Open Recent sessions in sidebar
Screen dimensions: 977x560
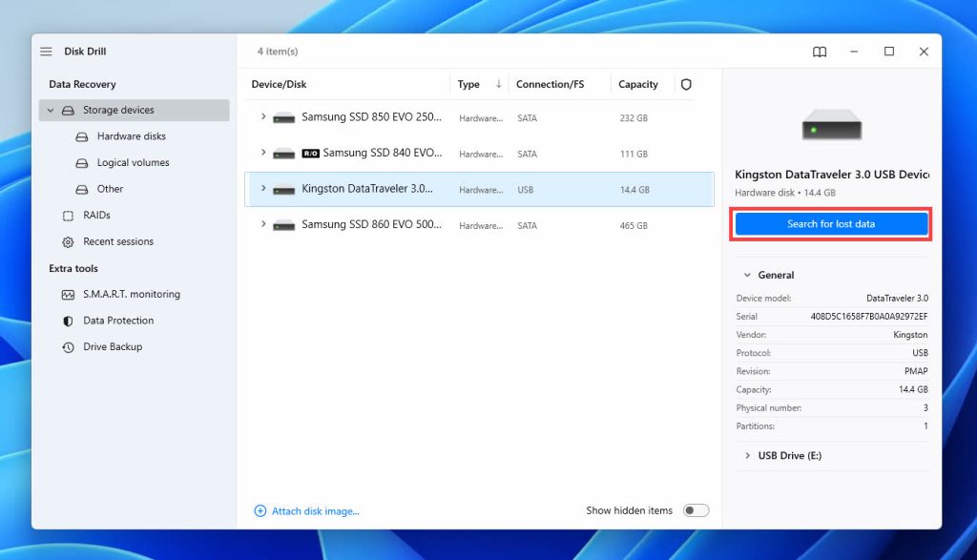[117, 241]
